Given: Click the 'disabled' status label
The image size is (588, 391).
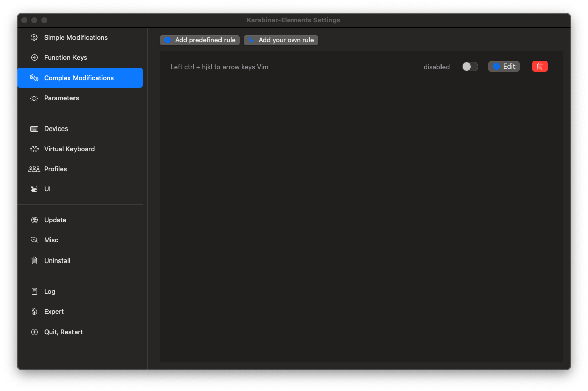Looking at the screenshot, I should [x=436, y=67].
